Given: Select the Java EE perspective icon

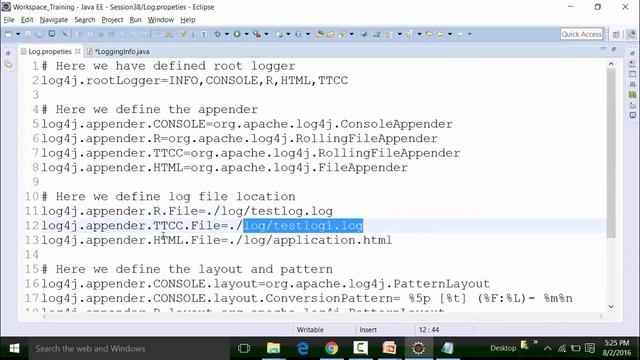Looking at the screenshot, I should [x=631, y=35].
